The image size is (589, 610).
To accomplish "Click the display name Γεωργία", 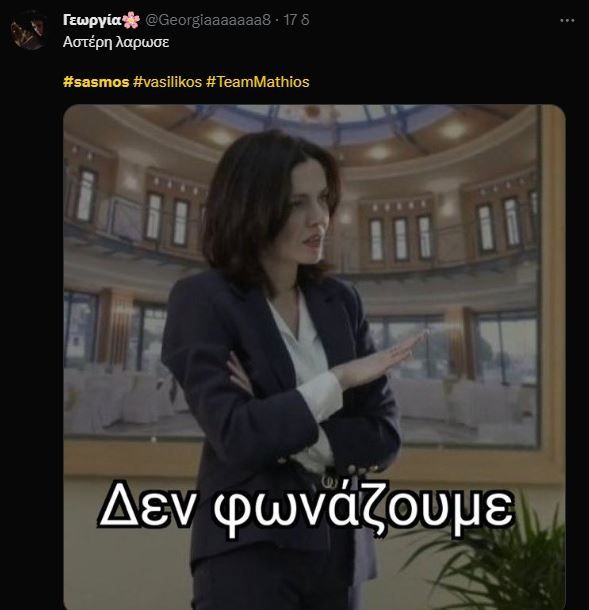I will click(92, 20).
